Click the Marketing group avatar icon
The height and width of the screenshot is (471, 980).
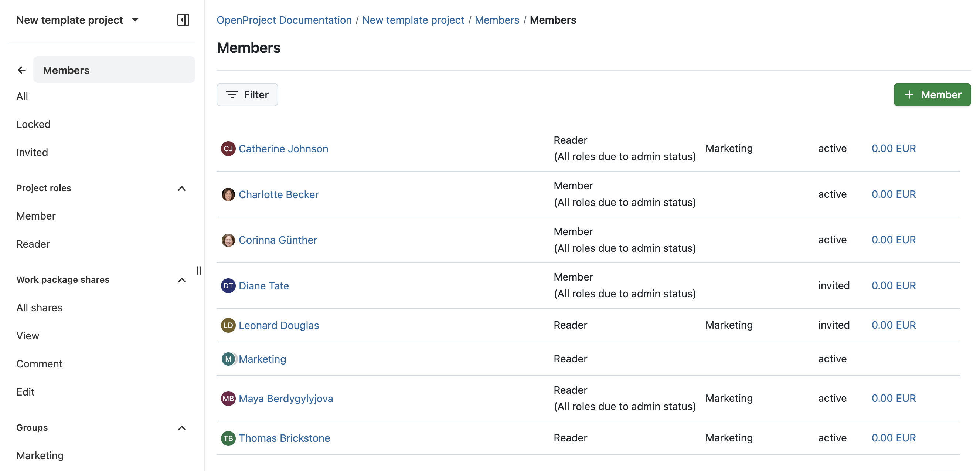(228, 358)
